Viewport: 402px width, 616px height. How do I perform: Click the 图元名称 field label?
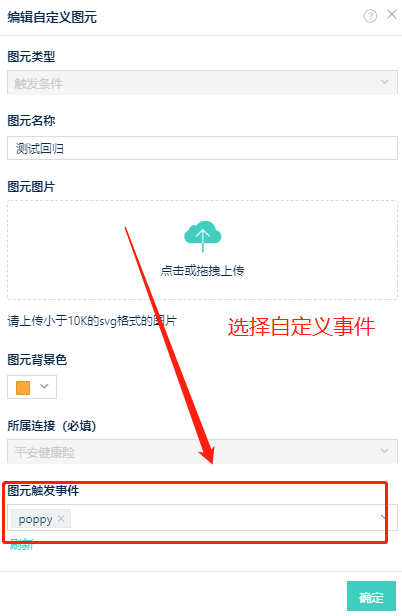click(31, 120)
